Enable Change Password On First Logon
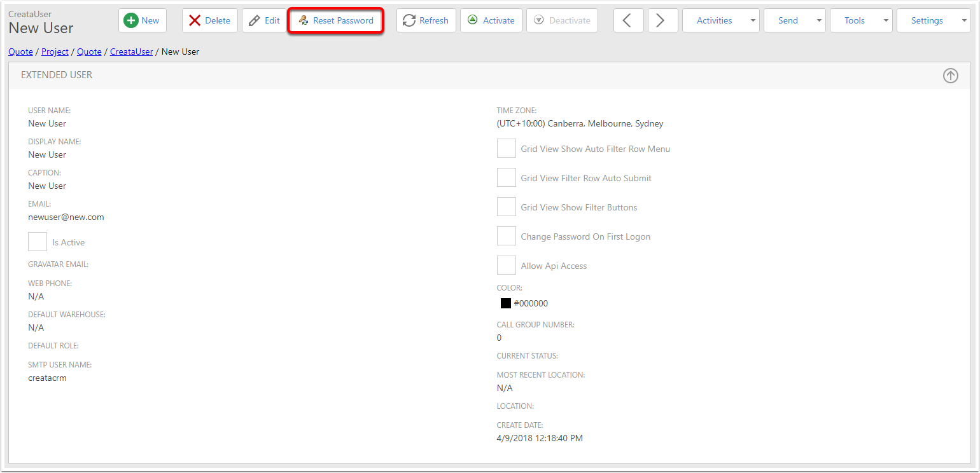The image size is (980, 473). pyautogui.click(x=506, y=236)
